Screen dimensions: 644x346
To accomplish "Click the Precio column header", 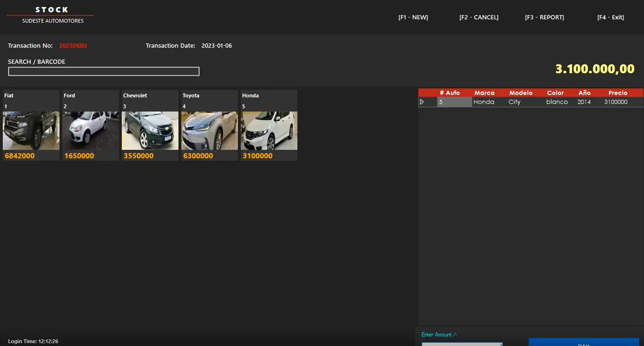I will point(618,93).
